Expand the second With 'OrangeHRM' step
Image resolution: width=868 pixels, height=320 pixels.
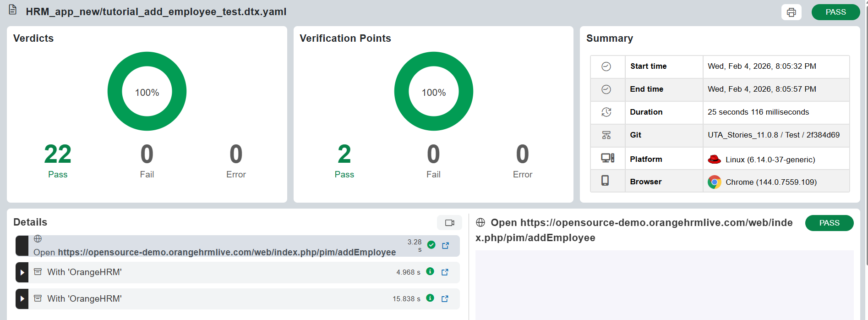pos(22,299)
